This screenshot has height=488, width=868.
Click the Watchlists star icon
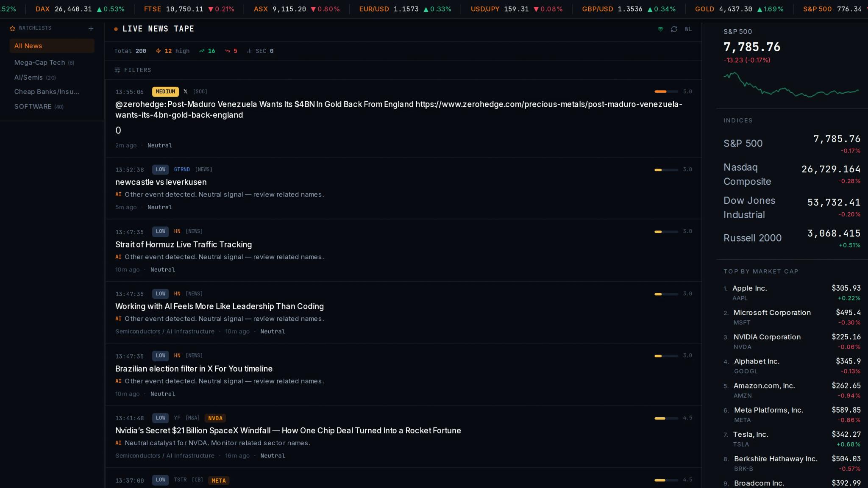click(x=12, y=28)
